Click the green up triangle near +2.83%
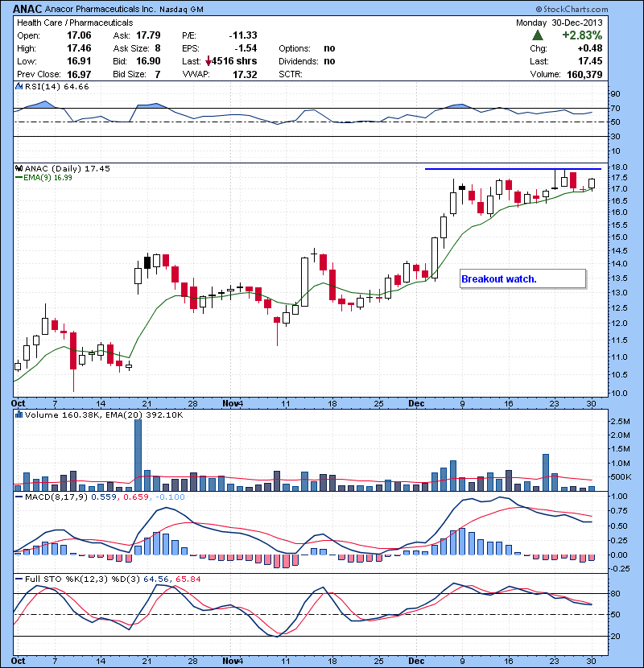644x668 pixels. tap(538, 35)
